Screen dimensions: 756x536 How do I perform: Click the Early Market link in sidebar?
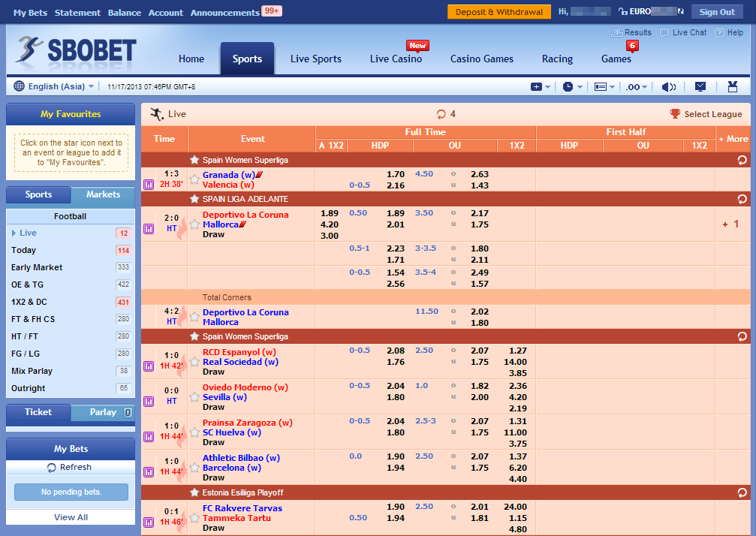coord(37,267)
